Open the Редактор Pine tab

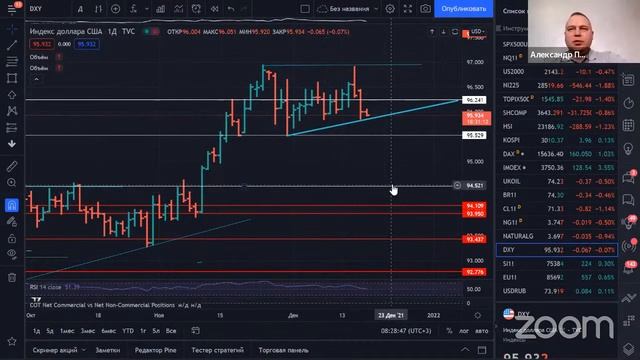tap(156, 350)
